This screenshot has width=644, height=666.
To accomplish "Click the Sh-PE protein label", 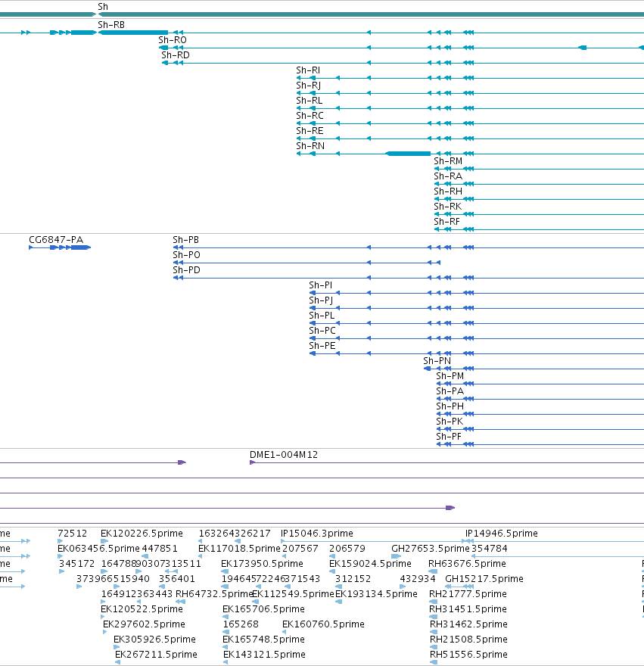I will [x=322, y=346].
